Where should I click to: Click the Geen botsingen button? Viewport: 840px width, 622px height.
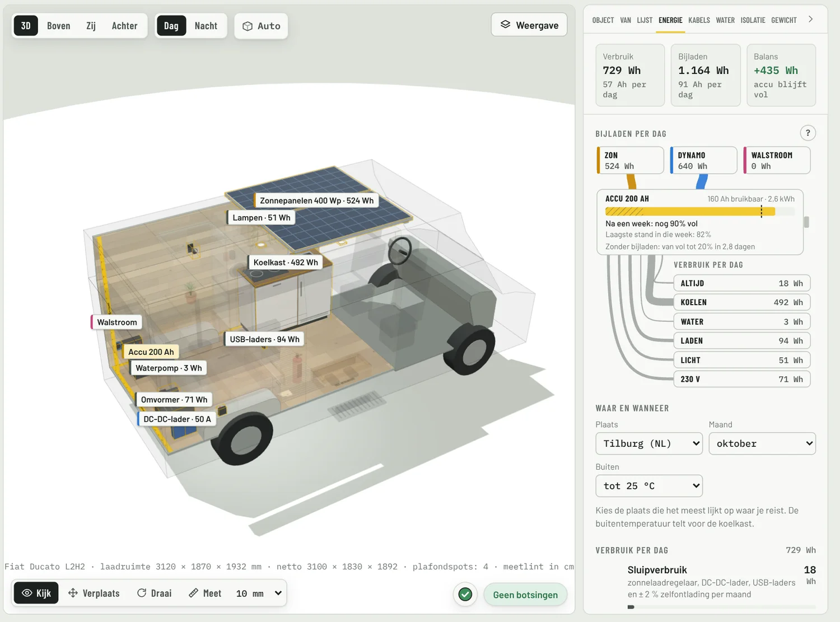pyautogui.click(x=525, y=595)
